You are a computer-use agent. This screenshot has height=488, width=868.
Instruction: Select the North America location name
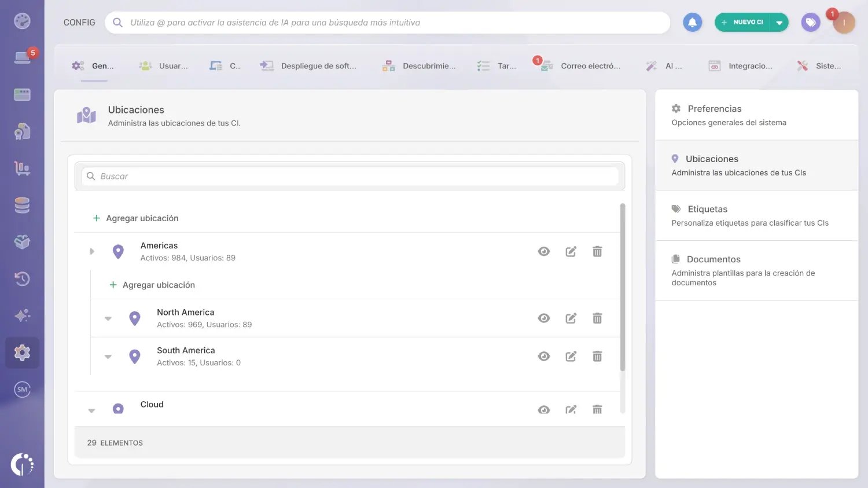185,312
